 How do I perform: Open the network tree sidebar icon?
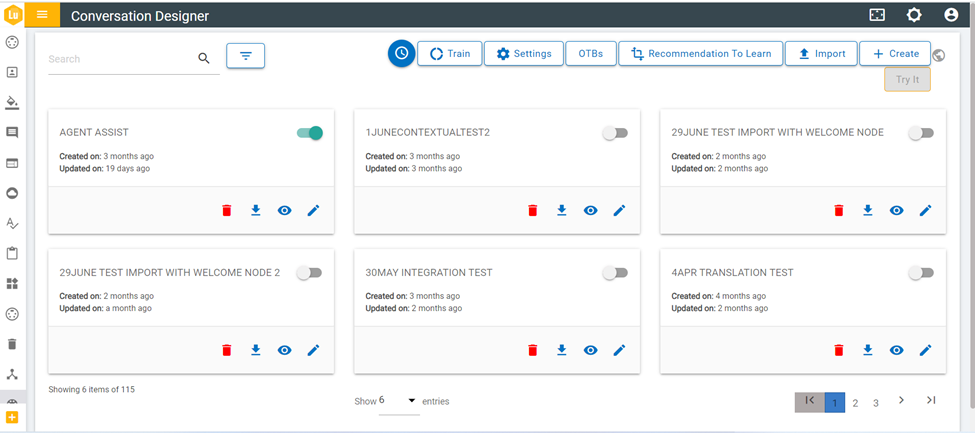pos(12,374)
